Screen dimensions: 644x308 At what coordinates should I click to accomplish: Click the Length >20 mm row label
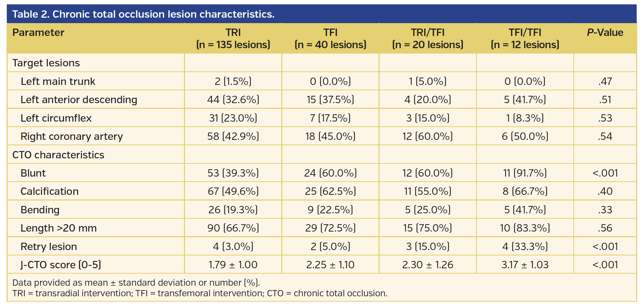click(x=59, y=228)
